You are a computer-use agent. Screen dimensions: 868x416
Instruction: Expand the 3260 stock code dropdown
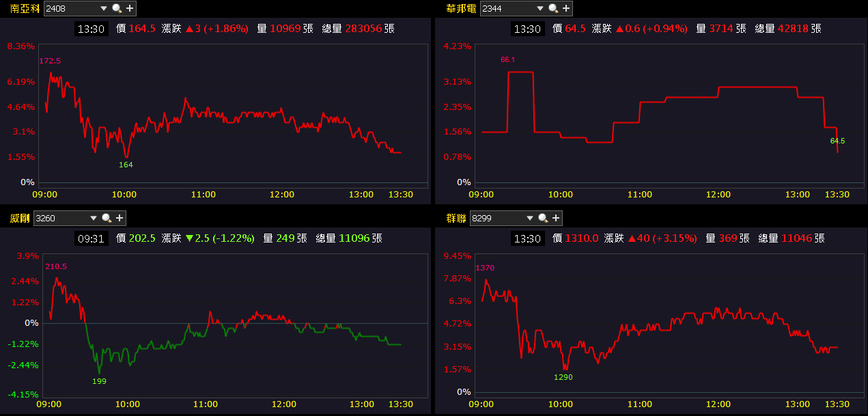pyautogui.click(x=94, y=219)
